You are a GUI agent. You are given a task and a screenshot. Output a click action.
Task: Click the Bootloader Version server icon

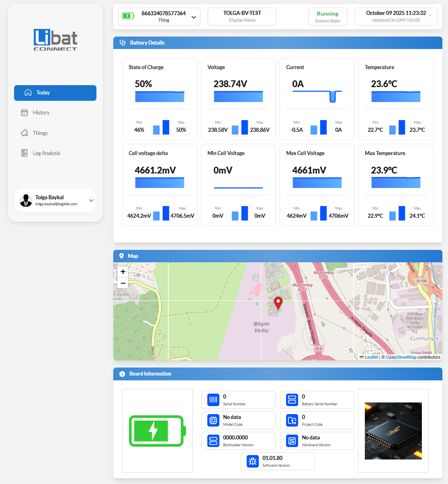pos(213,441)
